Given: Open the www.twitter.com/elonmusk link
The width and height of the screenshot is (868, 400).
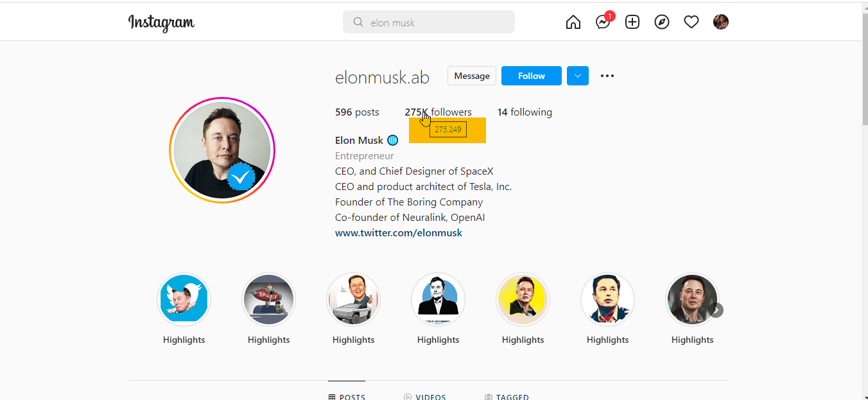Looking at the screenshot, I should pyautogui.click(x=399, y=233).
